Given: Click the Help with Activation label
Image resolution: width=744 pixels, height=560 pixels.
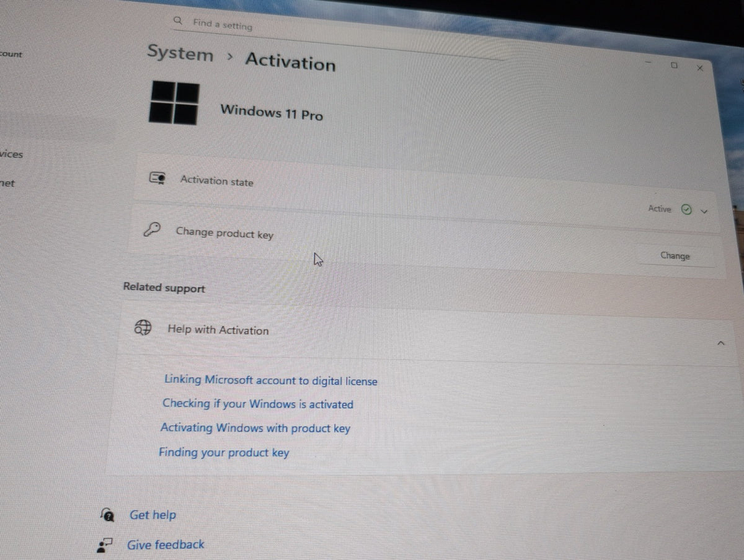Looking at the screenshot, I should (x=218, y=330).
